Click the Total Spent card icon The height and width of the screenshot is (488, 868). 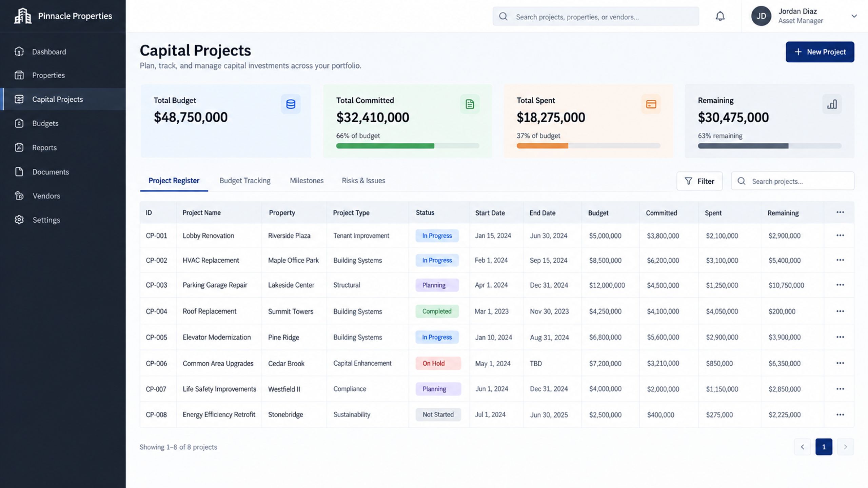coord(651,104)
